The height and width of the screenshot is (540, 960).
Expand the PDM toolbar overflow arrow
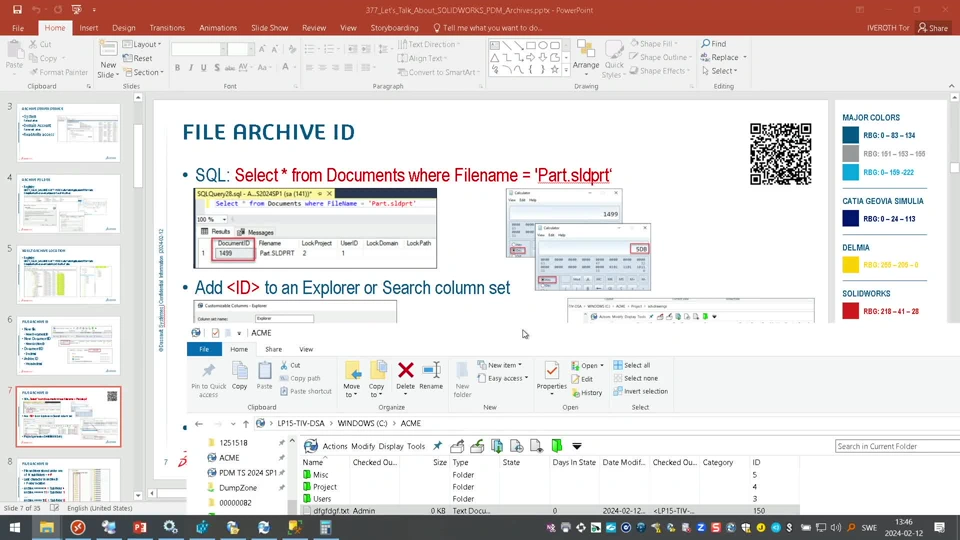[577, 446]
